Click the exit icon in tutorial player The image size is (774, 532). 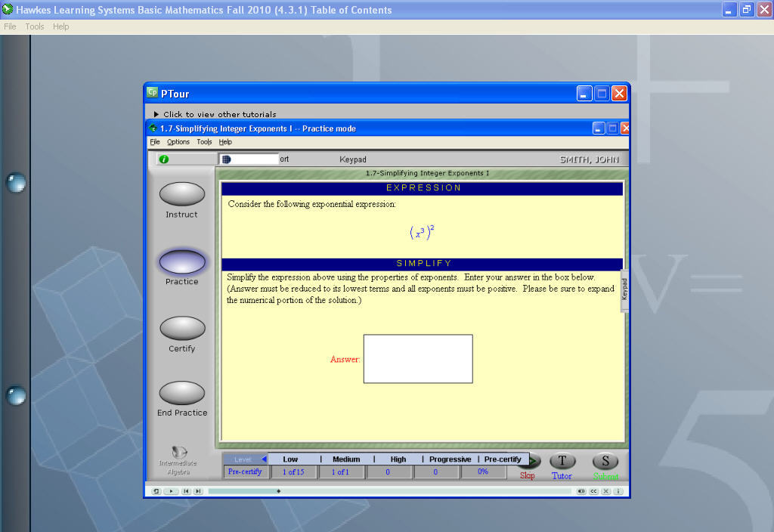tap(156, 491)
